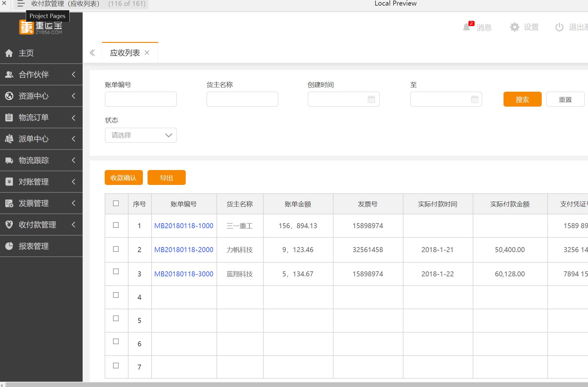Check the box for row 6
Screen dimensions: 588x387
[x=116, y=341]
